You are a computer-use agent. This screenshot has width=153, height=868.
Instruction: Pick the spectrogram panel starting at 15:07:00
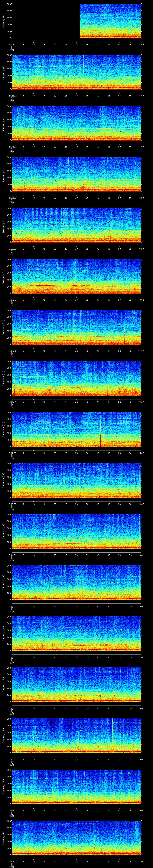tap(77, 174)
